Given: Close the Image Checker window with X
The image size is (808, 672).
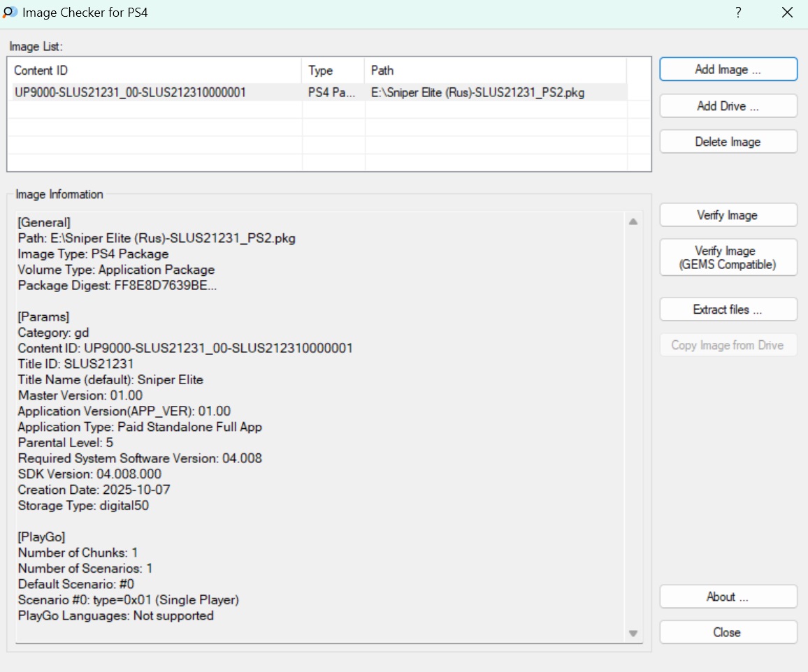Looking at the screenshot, I should click(x=787, y=13).
